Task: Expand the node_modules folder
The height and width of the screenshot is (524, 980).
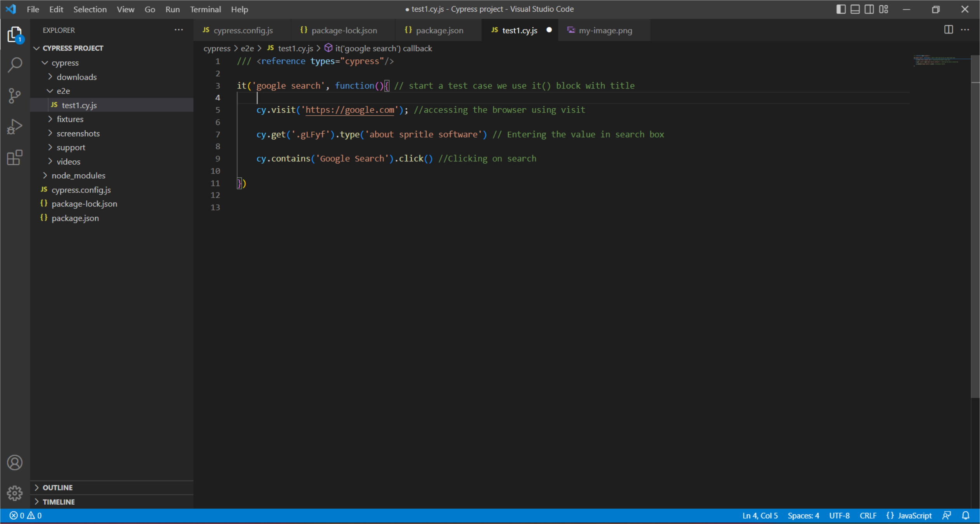Action: pyautogui.click(x=45, y=175)
